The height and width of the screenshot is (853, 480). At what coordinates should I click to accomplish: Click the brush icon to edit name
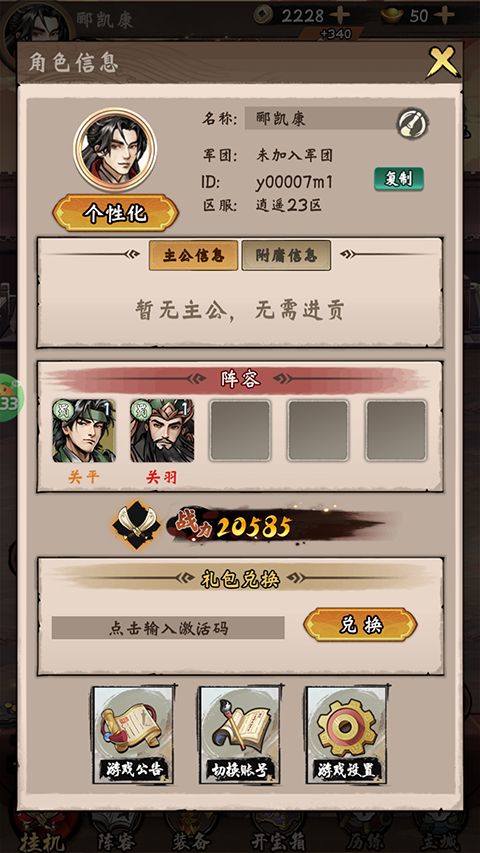(x=413, y=123)
